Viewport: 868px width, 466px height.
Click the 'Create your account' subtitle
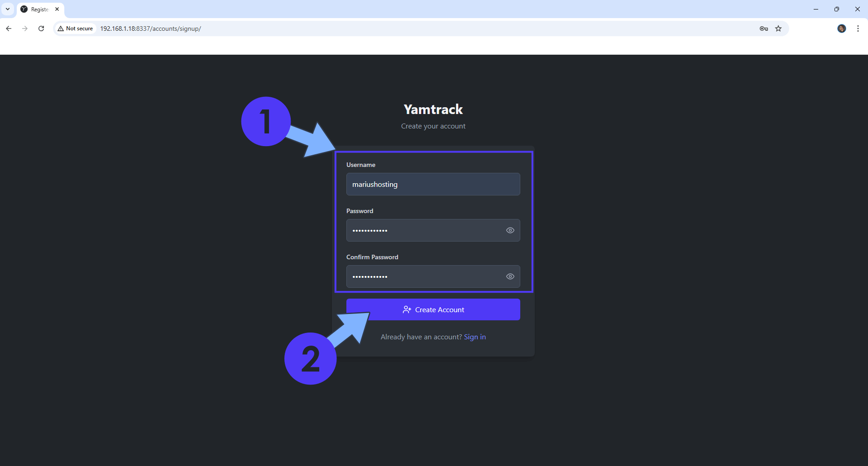[433, 126]
